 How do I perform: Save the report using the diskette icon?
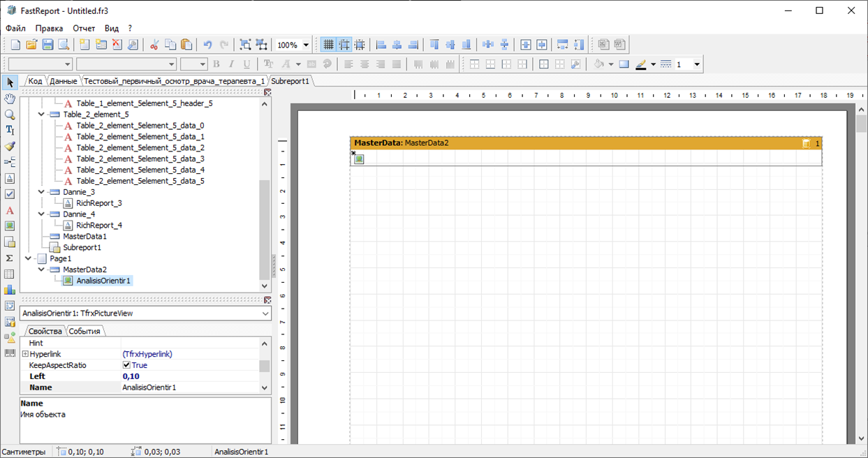coord(47,45)
